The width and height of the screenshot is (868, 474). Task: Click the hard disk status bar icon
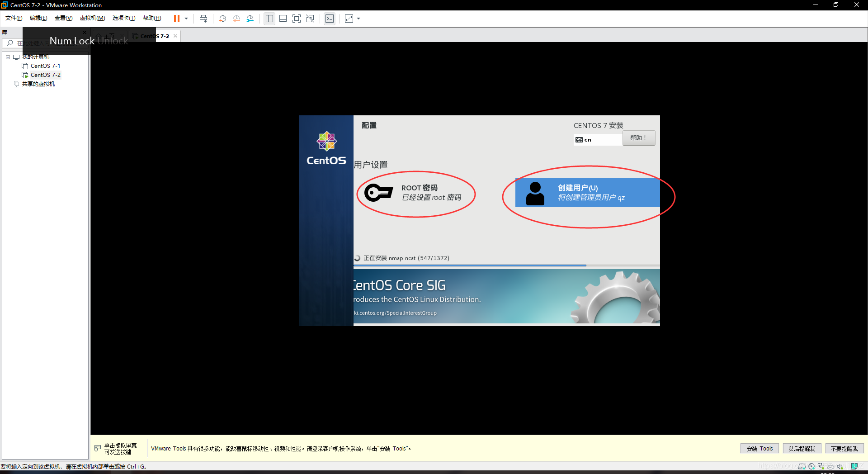click(x=802, y=466)
